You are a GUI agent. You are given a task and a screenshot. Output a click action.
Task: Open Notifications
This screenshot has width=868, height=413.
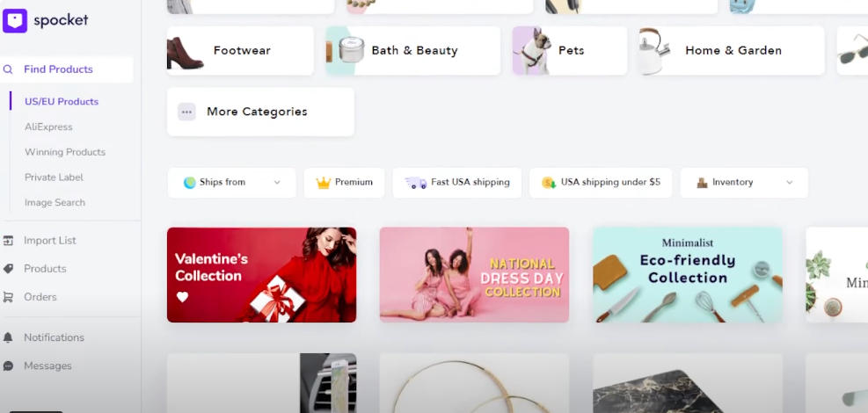coord(54,337)
